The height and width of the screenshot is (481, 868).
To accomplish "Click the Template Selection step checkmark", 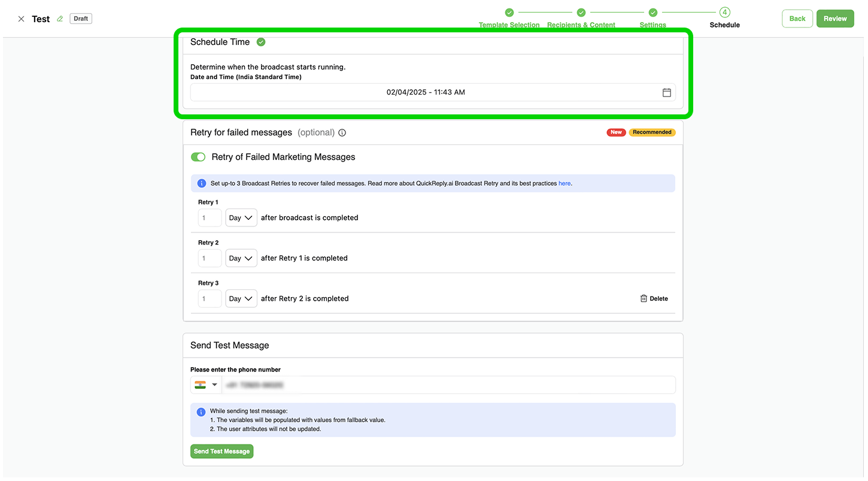I will (x=509, y=13).
